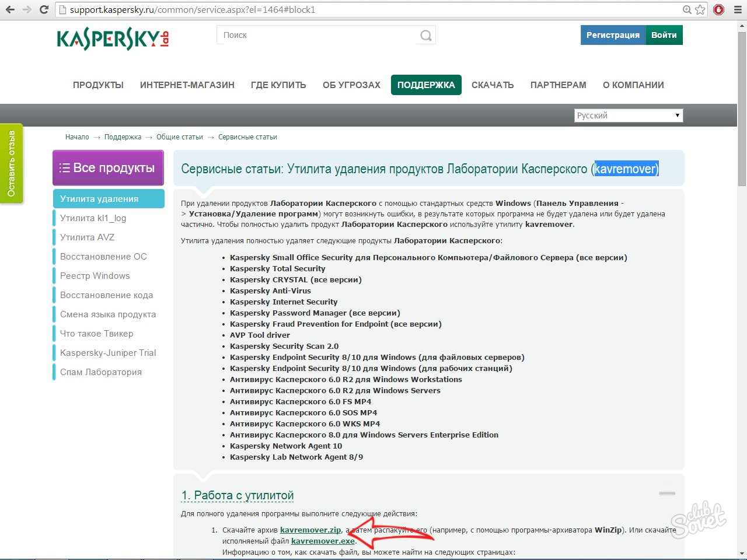
Task: Click Kaspersky Anti-Virus list item
Action: (270, 291)
